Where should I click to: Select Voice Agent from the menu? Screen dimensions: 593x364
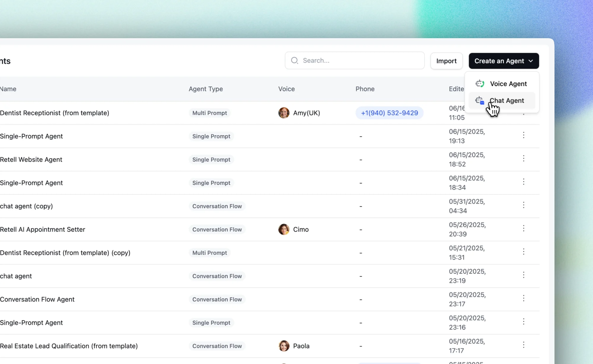click(502, 84)
